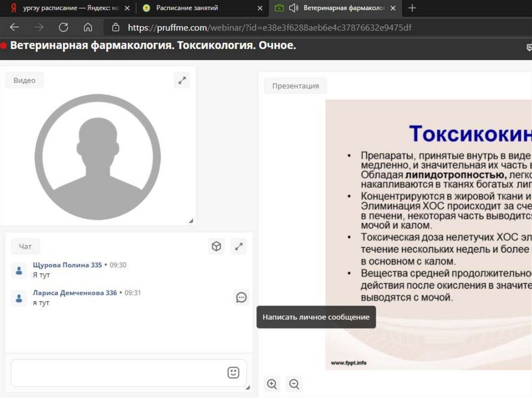This screenshot has height=398, width=532.
Task: Expand the chat panel to fullscreen
Action: click(239, 246)
